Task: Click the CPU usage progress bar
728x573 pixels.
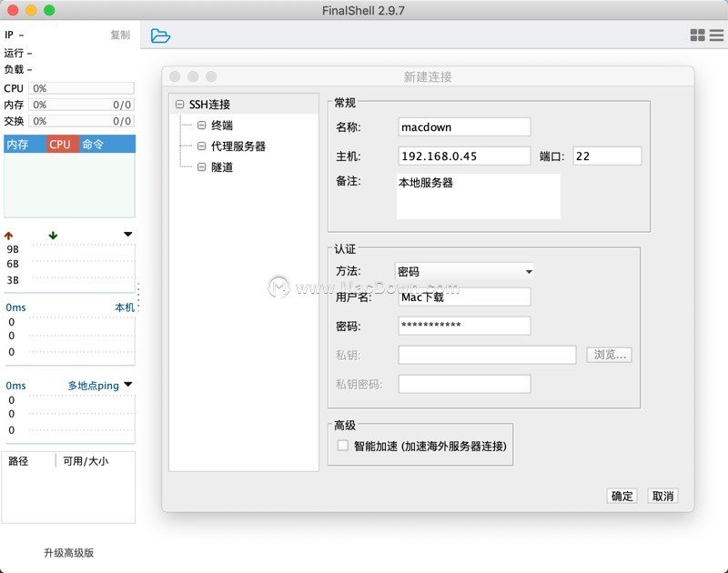Action: pyautogui.click(x=81, y=88)
